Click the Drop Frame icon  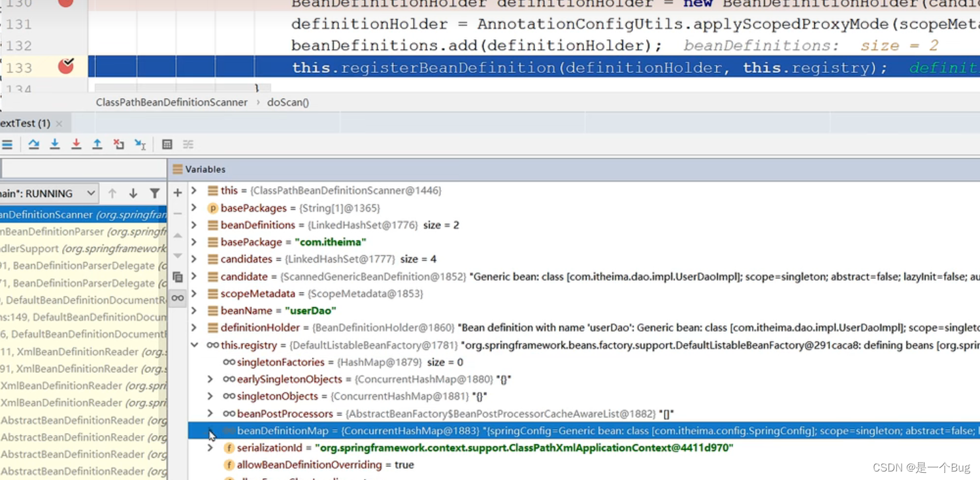coord(118,144)
